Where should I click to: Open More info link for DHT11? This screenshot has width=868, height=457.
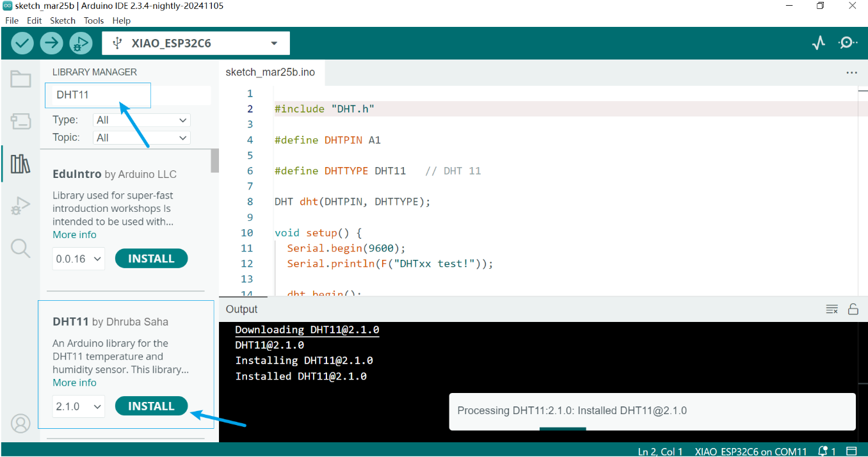(x=74, y=383)
